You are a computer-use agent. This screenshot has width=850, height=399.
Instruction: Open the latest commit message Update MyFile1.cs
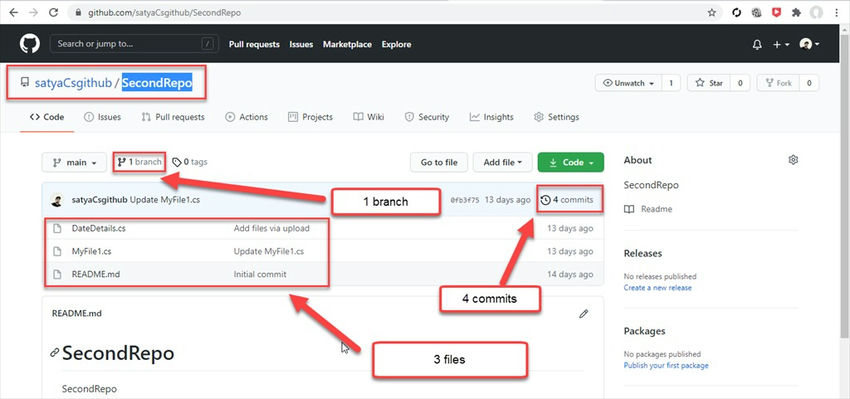(165, 200)
